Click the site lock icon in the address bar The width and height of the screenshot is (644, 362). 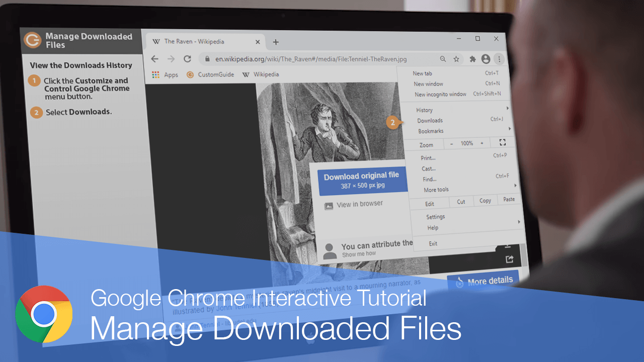[207, 59]
